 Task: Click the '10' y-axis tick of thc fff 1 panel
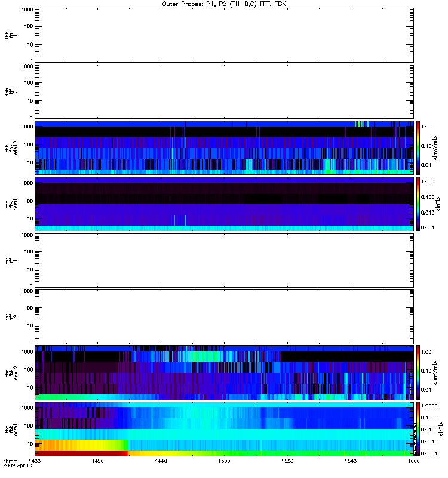click(30, 269)
